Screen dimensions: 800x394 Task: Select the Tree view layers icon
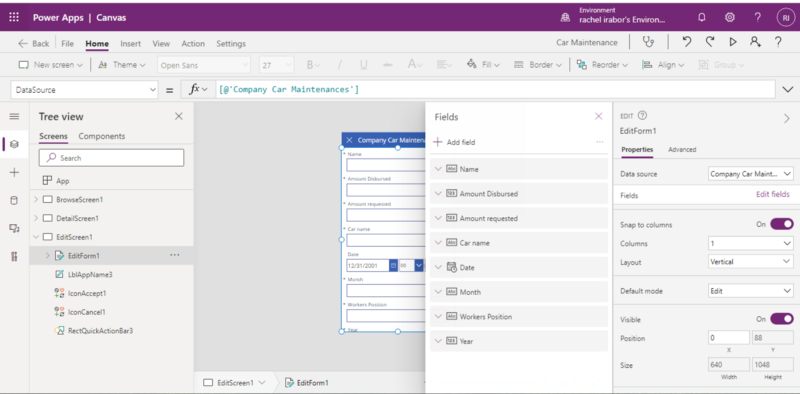coord(14,144)
